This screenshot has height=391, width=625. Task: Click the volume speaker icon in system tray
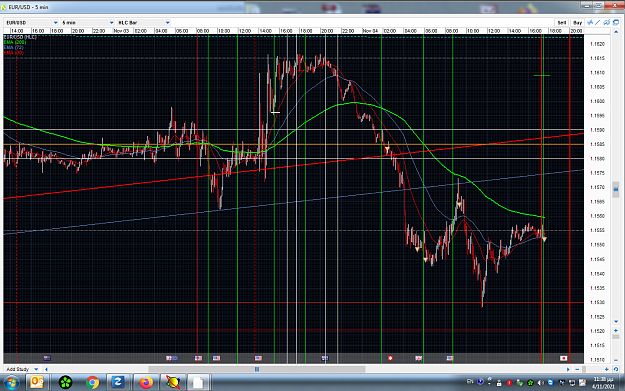[x=540, y=383]
